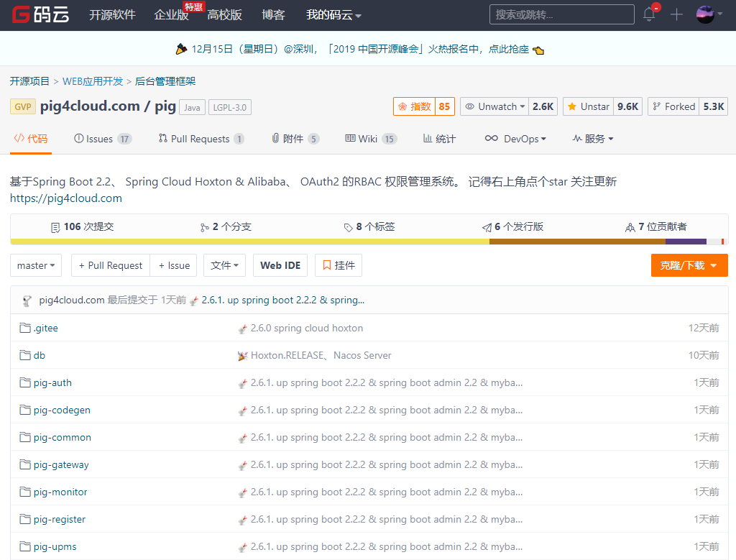Open the avatar dropdown arrow
The image size is (736, 560).
pyautogui.click(x=719, y=14)
